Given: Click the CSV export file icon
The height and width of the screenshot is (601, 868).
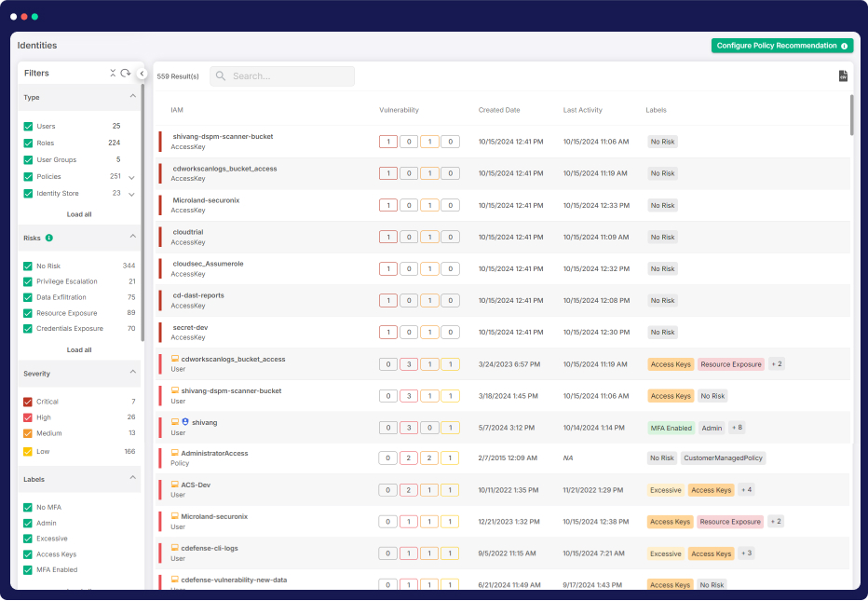Looking at the screenshot, I should click(x=843, y=76).
